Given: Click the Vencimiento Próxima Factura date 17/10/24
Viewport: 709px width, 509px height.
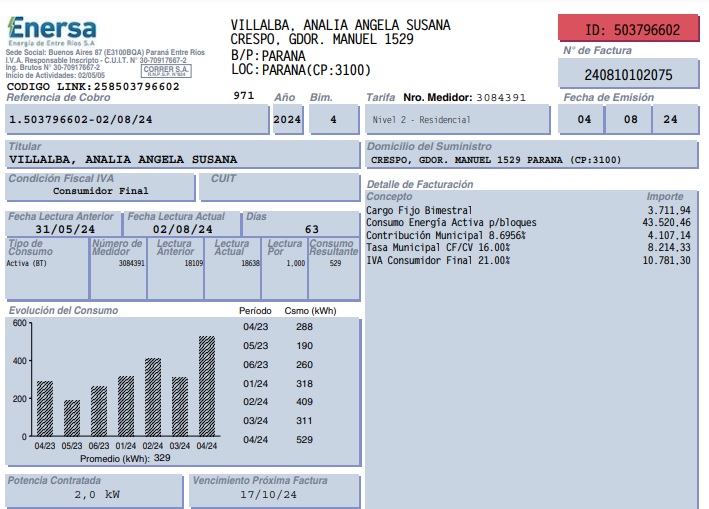Looking at the screenshot, I should pyautogui.click(x=270, y=494).
